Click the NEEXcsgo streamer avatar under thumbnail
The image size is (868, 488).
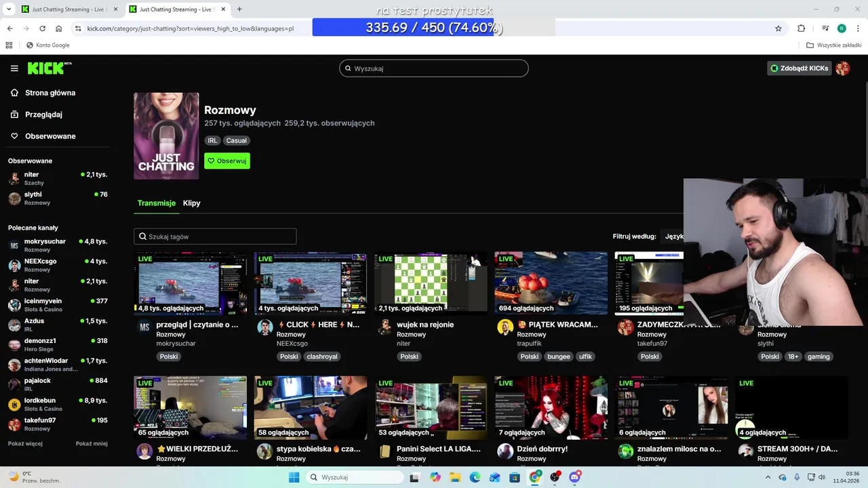(x=264, y=328)
